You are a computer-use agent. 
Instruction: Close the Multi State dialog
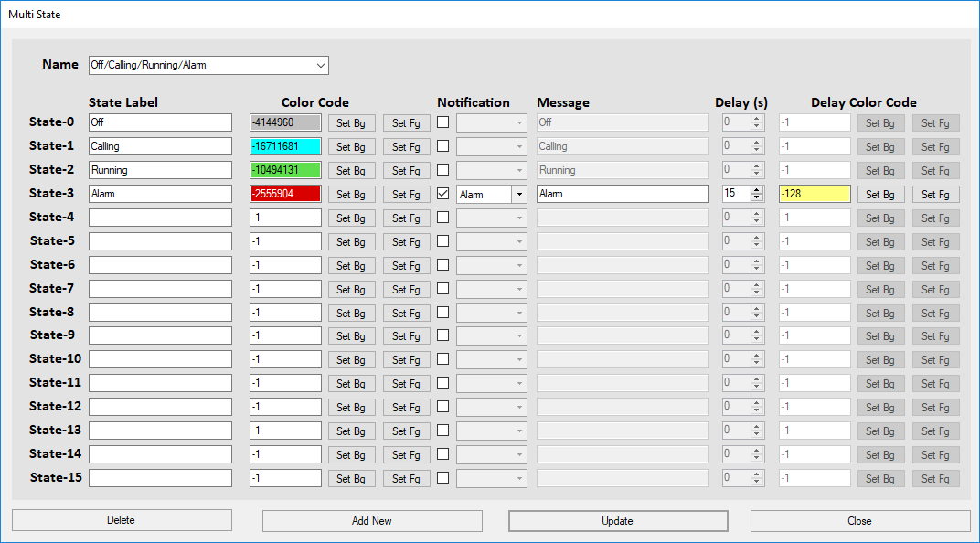click(x=859, y=520)
